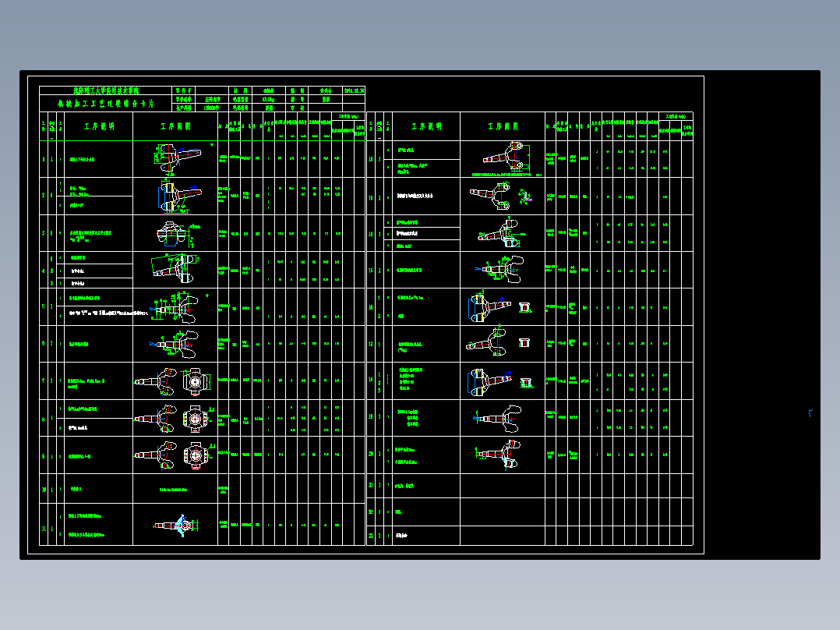The width and height of the screenshot is (840, 630).
Task: Select the process sketch in row 1
Action: 178,158
